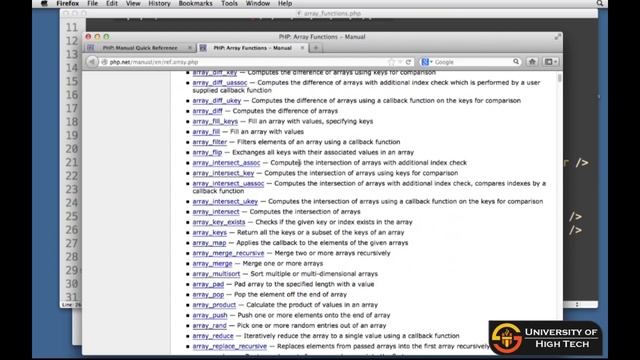Toggle fullscreen for the Firefox window
Viewport: 640px width, 360px height.
coord(557,37)
